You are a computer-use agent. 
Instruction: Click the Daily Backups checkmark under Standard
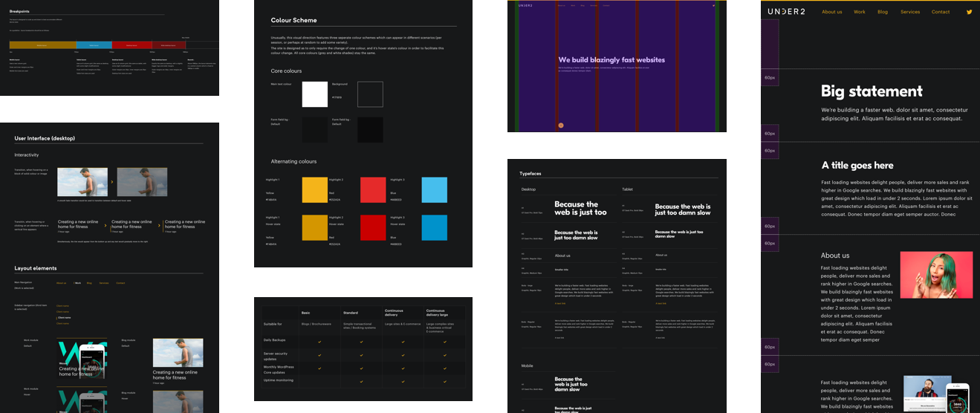[361, 342]
